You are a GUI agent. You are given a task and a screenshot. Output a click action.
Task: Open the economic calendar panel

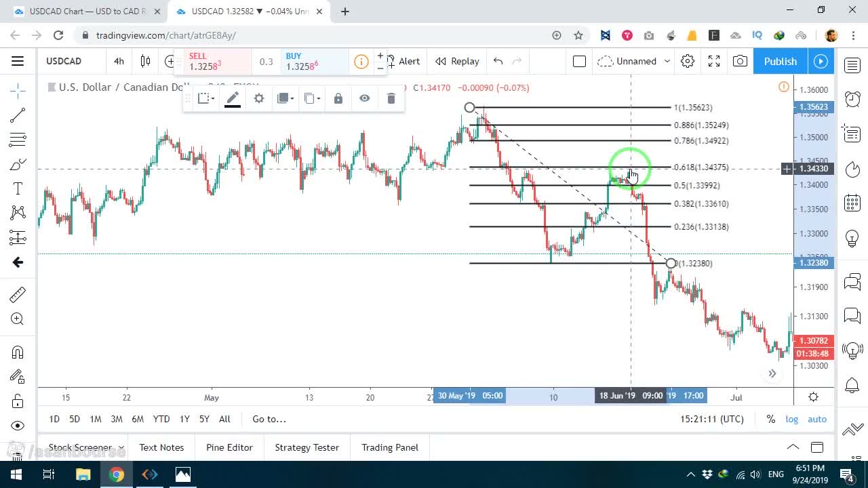click(852, 203)
